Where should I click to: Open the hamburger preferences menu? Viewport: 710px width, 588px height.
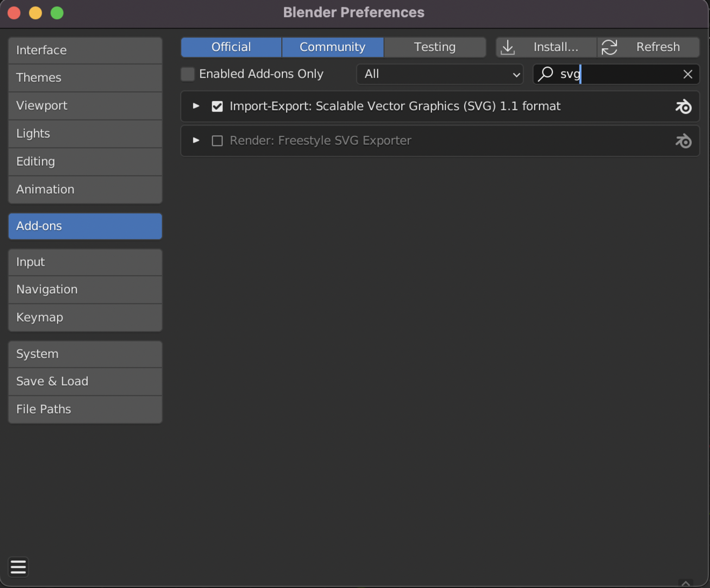pos(18,567)
